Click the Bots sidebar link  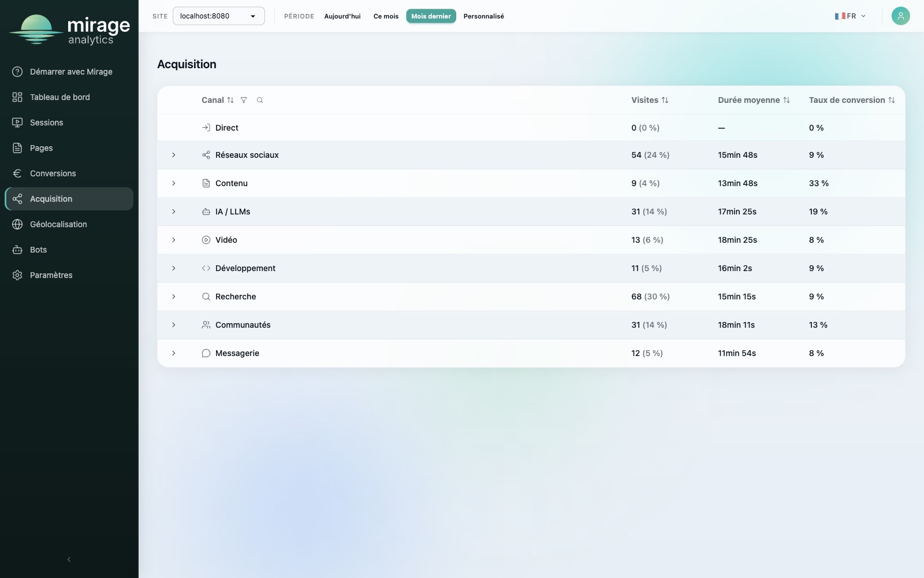click(x=69, y=250)
